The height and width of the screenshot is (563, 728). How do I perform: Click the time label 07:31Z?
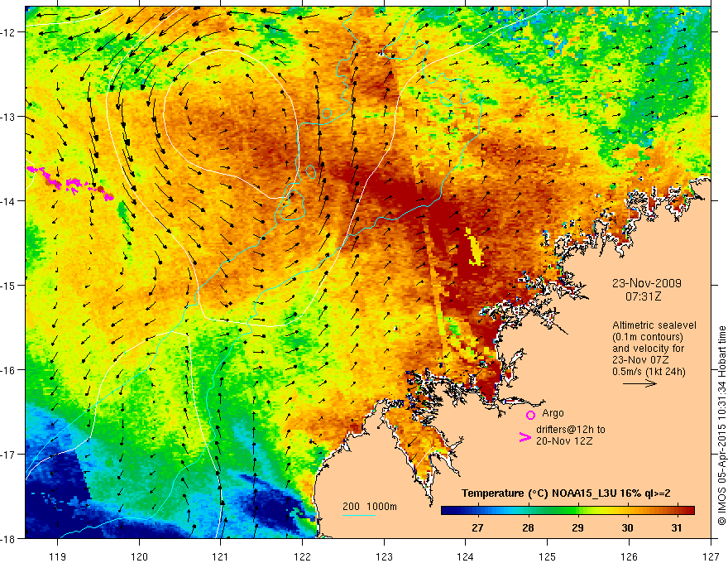point(643,296)
